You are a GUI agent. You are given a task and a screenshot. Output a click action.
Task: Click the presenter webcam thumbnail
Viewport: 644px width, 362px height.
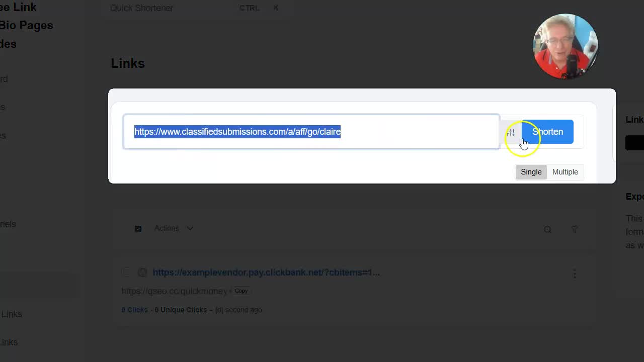[x=565, y=46]
